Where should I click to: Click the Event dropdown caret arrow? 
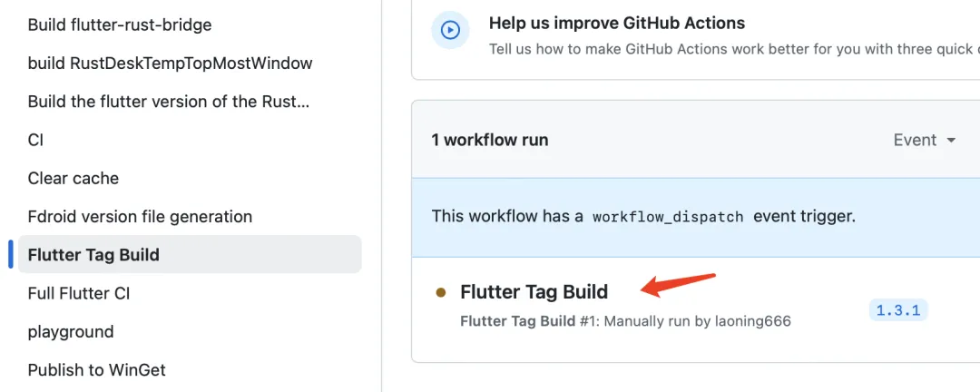[951, 141]
